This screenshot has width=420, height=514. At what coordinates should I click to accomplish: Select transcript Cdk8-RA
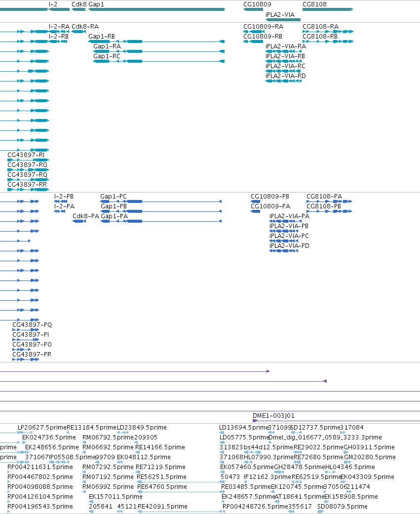click(79, 32)
